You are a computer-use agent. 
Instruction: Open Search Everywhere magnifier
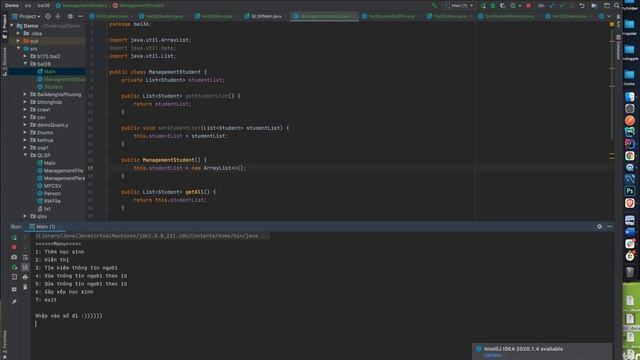coord(616,6)
